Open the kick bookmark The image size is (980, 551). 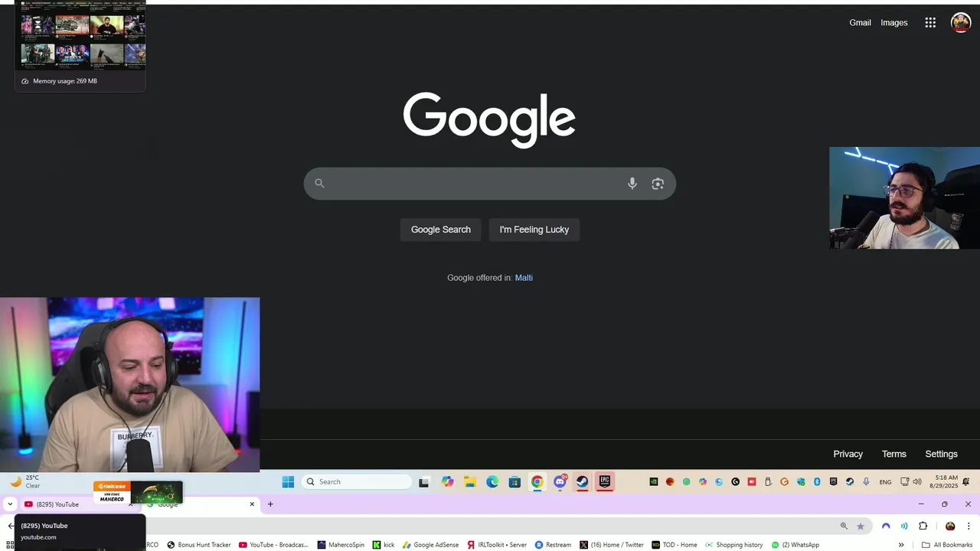pos(384,545)
